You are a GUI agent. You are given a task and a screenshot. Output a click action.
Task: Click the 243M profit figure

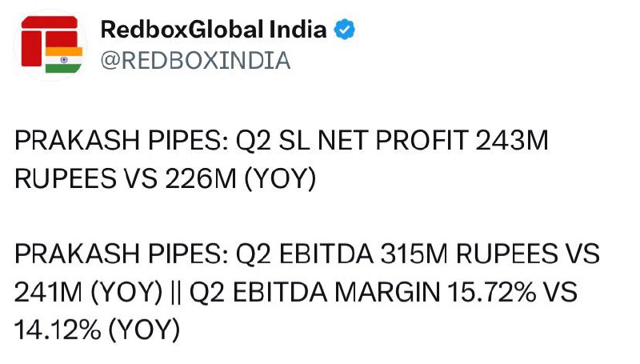(512, 140)
